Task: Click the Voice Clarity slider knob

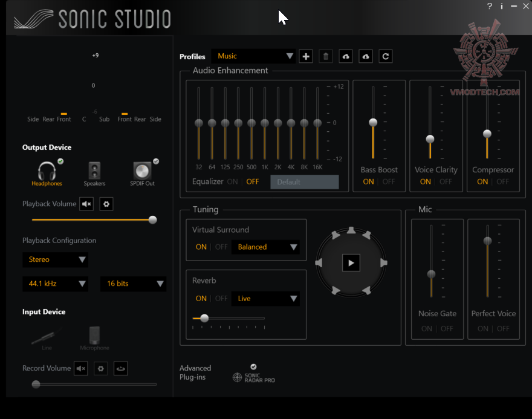Action: (x=430, y=139)
